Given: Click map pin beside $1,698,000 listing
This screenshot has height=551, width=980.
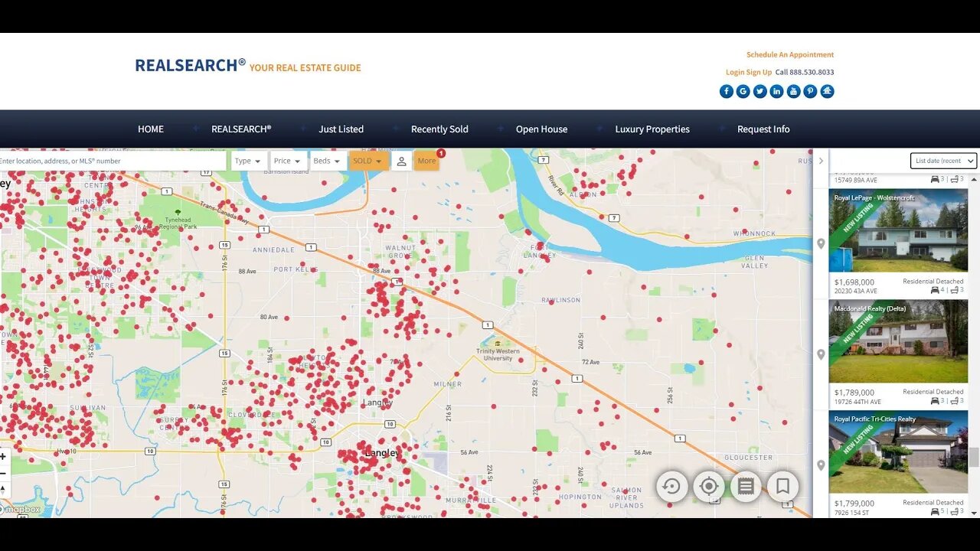Looking at the screenshot, I should [x=821, y=244].
